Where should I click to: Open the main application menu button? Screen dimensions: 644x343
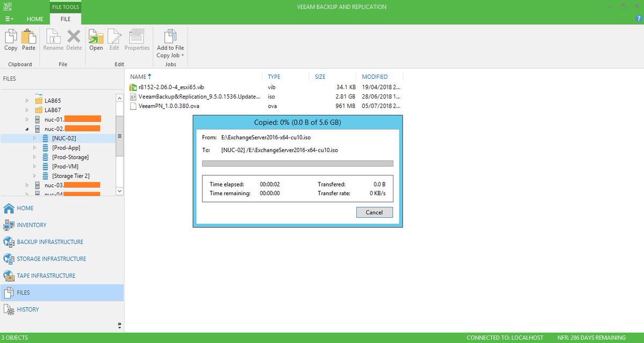point(9,19)
